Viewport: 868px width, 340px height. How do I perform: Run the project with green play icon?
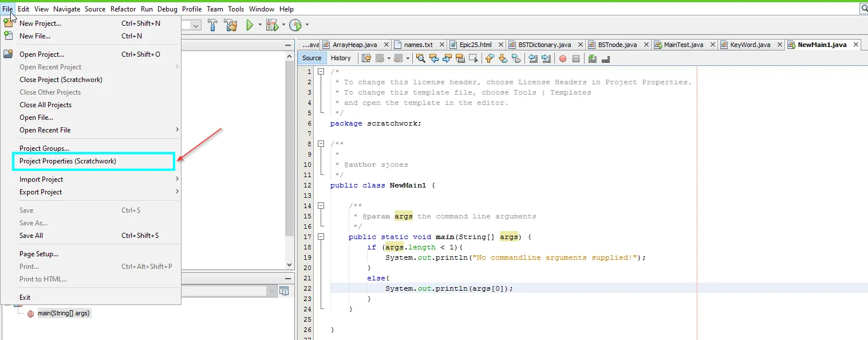tap(250, 25)
